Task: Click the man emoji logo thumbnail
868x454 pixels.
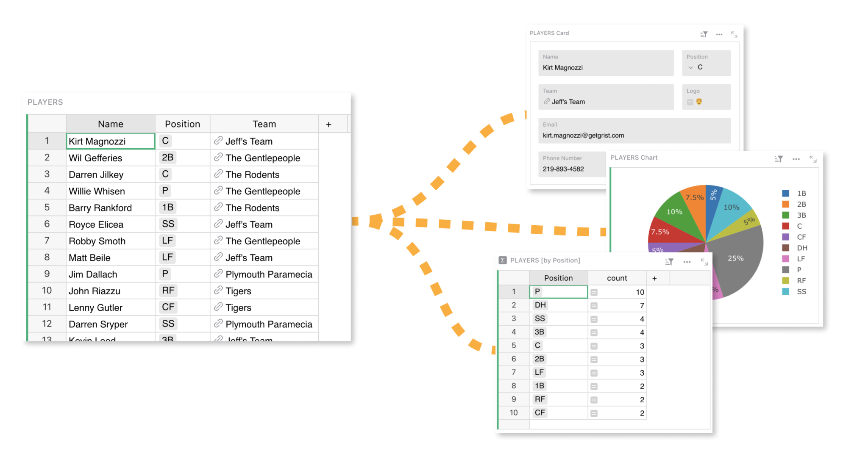Action: click(698, 102)
